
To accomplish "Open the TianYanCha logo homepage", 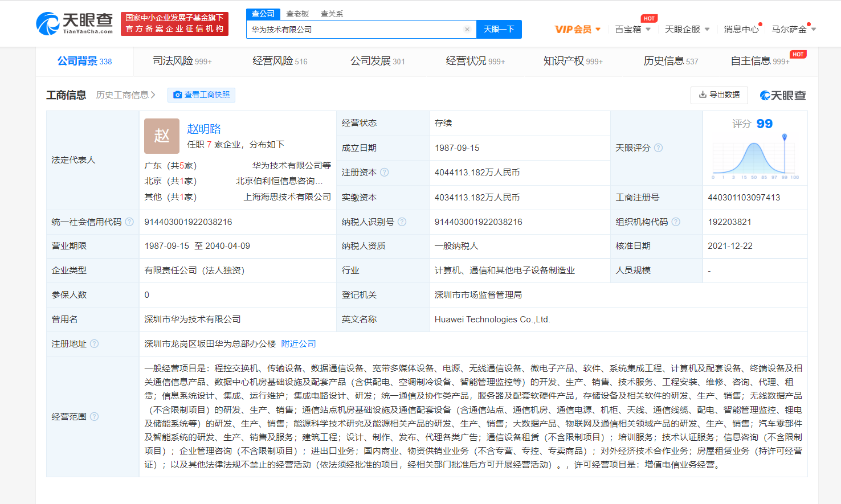I will pyautogui.click(x=75, y=23).
